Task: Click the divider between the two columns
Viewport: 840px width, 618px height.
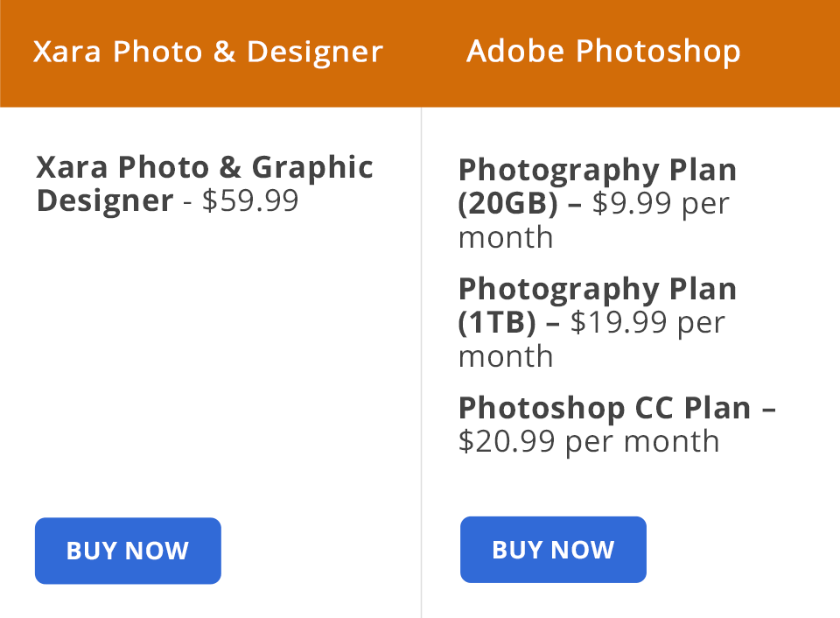Action: tap(421, 350)
